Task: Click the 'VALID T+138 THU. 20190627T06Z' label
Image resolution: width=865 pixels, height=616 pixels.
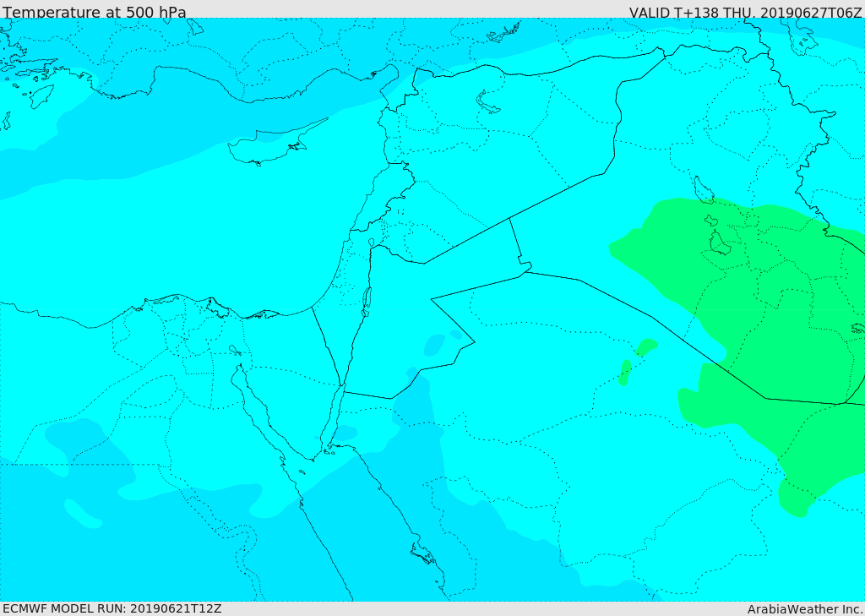Action: click(745, 12)
